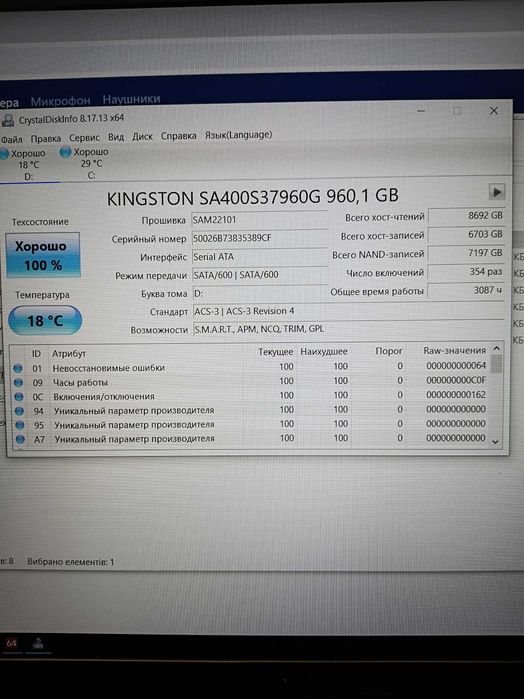This screenshot has height=699, width=524.
Task: Click the Raw-значения column header
Action: (454, 350)
